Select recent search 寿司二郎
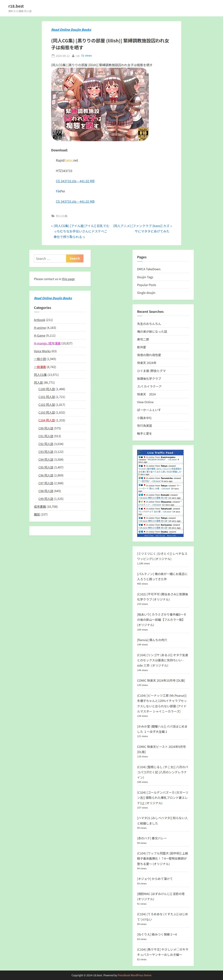This screenshot has height=980, width=223. coord(143,339)
